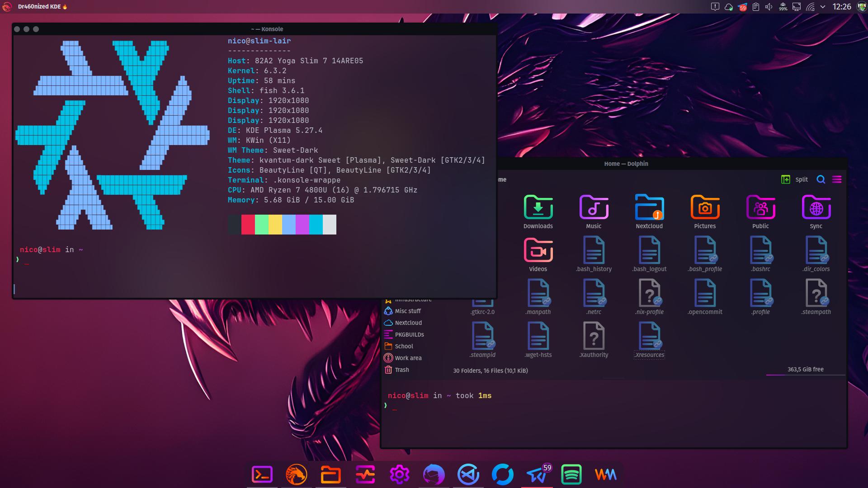The height and width of the screenshot is (488, 868).
Task: Click the 12:26 clock to show calendar
Action: [x=841, y=7]
